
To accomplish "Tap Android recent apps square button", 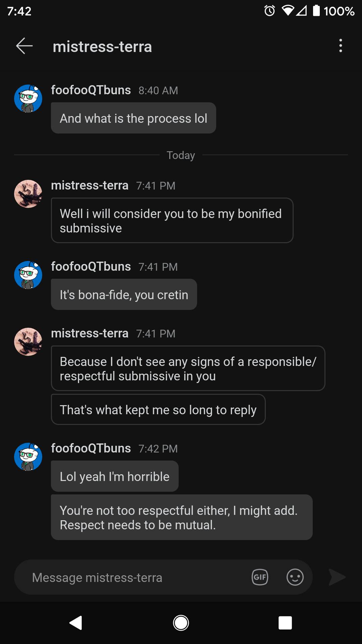I will tap(285, 623).
